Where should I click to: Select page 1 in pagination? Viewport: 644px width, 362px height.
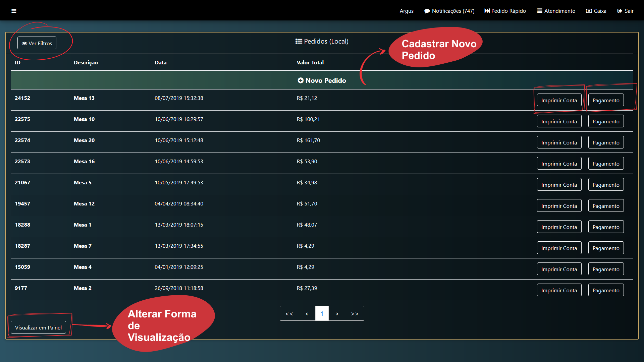coord(322,314)
